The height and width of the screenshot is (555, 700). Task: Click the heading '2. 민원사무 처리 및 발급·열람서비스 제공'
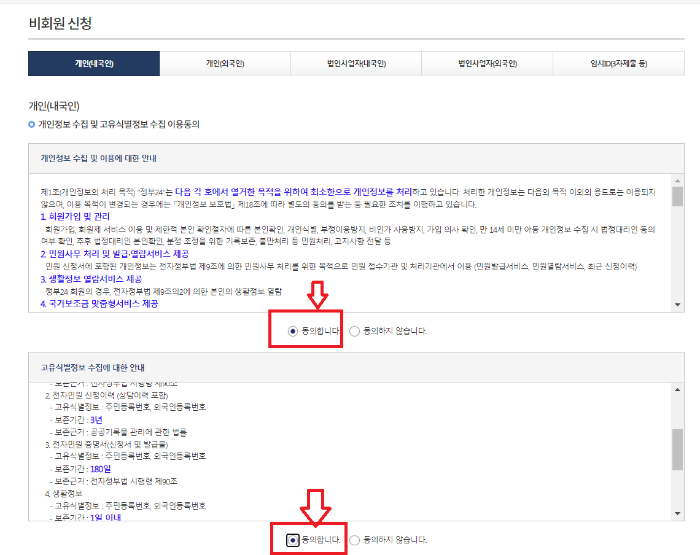pyautogui.click(x=115, y=254)
